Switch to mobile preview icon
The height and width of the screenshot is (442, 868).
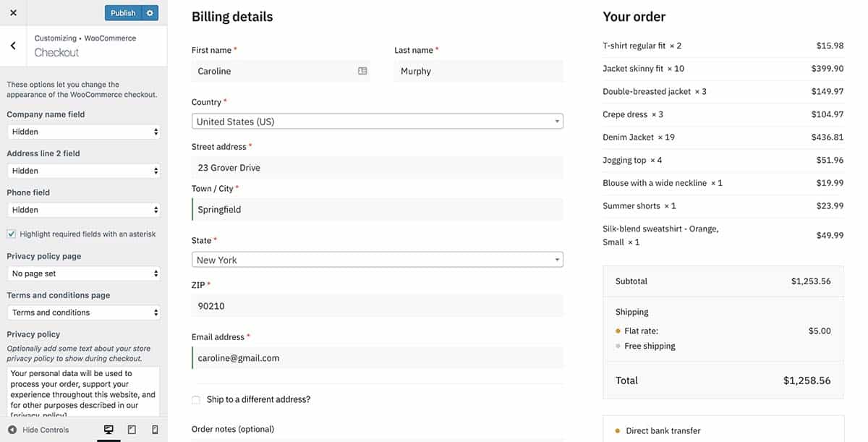click(155, 430)
